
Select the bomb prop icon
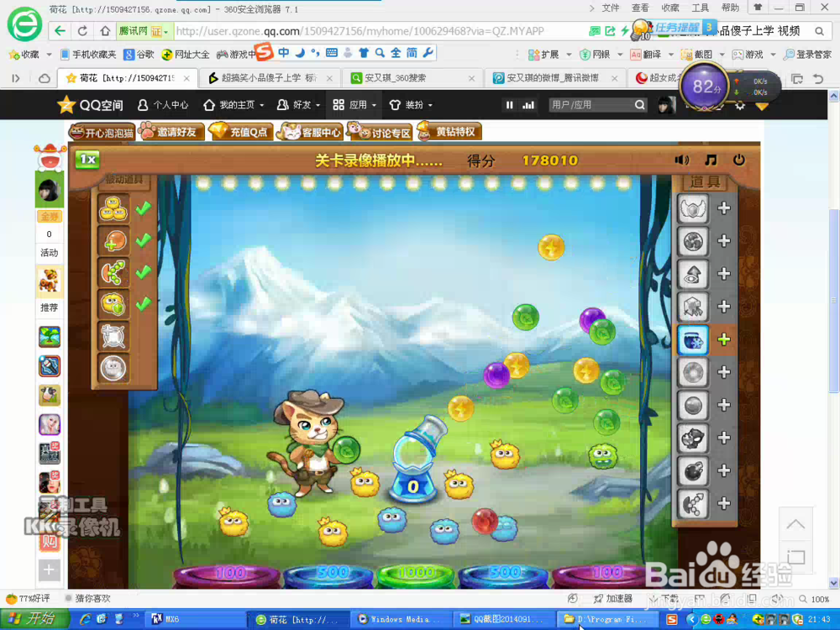tap(693, 471)
